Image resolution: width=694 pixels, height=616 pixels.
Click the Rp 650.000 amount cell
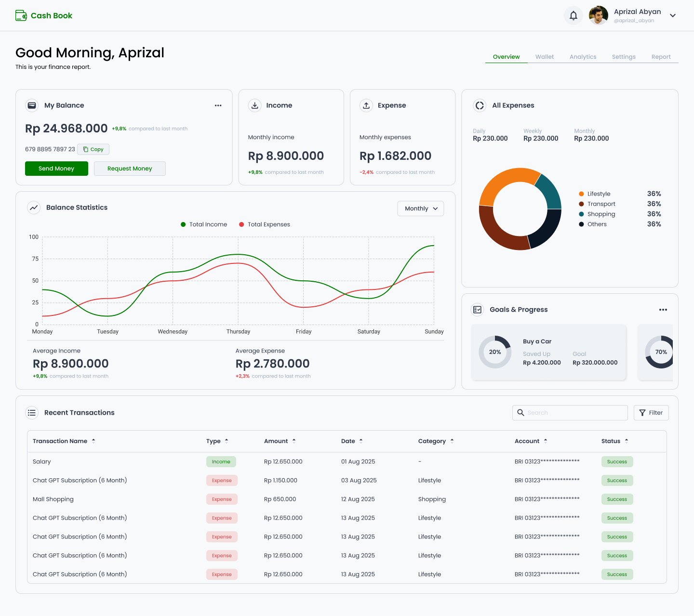point(280,499)
